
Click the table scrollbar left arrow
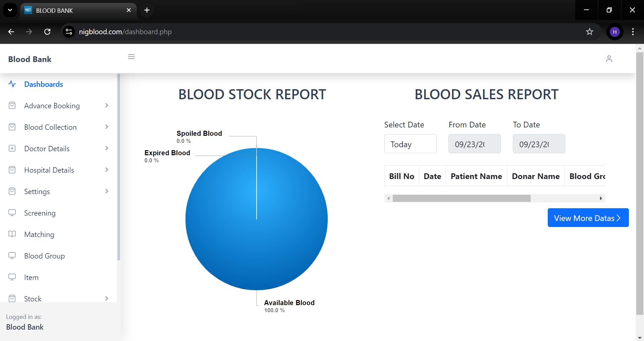(388, 198)
